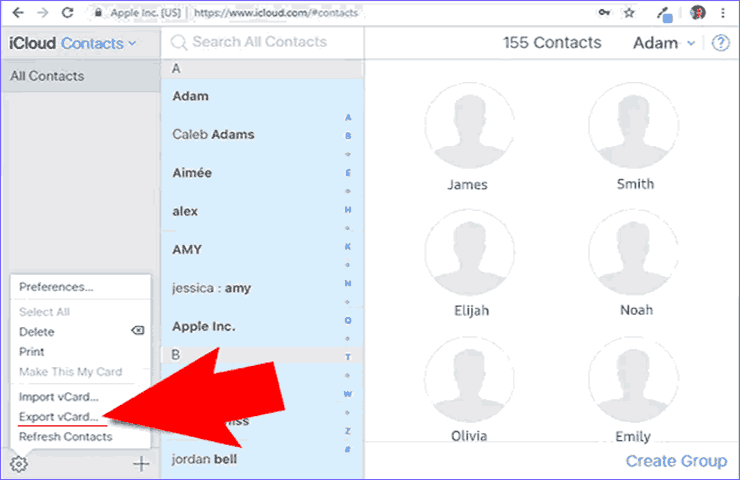Click Emily contact avatar
The image size is (740, 480).
(633, 379)
